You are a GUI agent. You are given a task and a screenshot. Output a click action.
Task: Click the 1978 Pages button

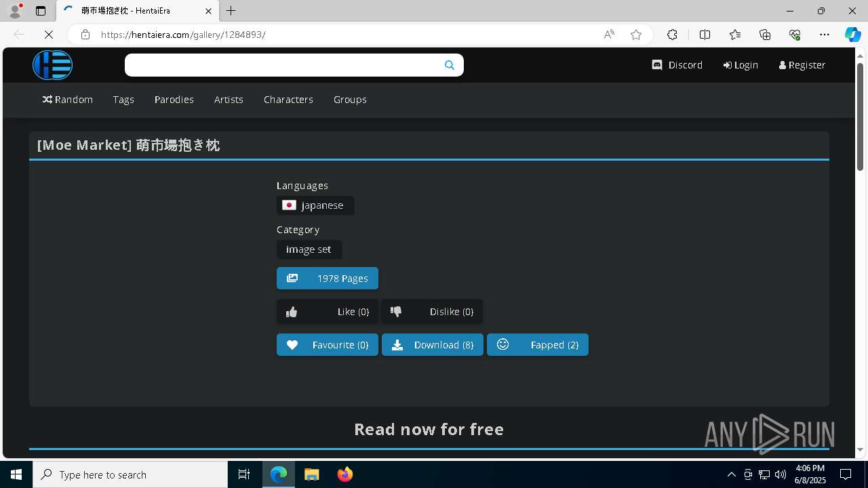pos(328,279)
